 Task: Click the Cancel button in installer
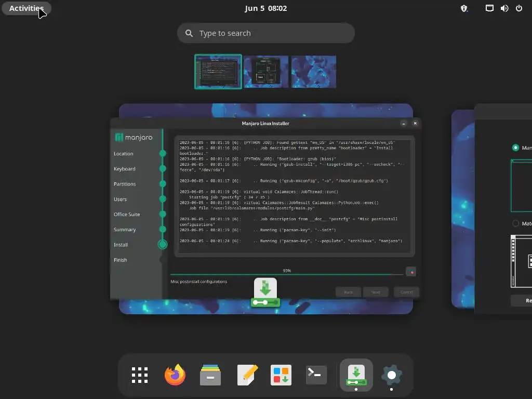tap(406, 292)
